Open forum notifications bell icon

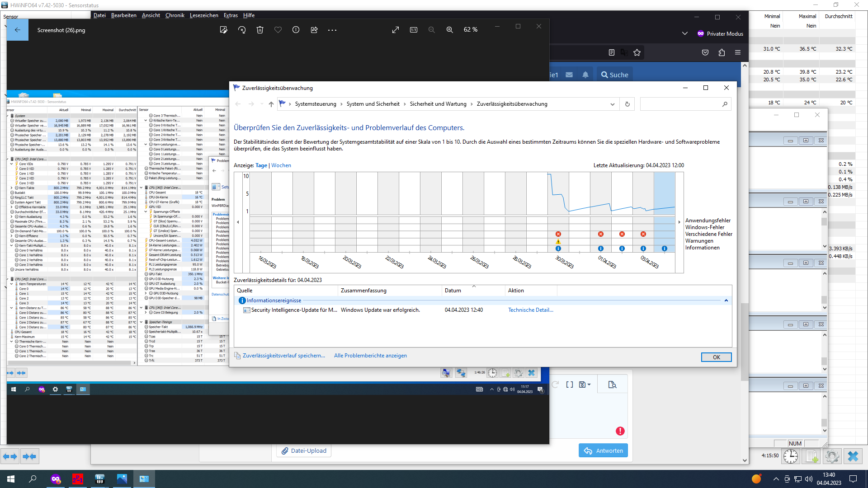(585, 75)
